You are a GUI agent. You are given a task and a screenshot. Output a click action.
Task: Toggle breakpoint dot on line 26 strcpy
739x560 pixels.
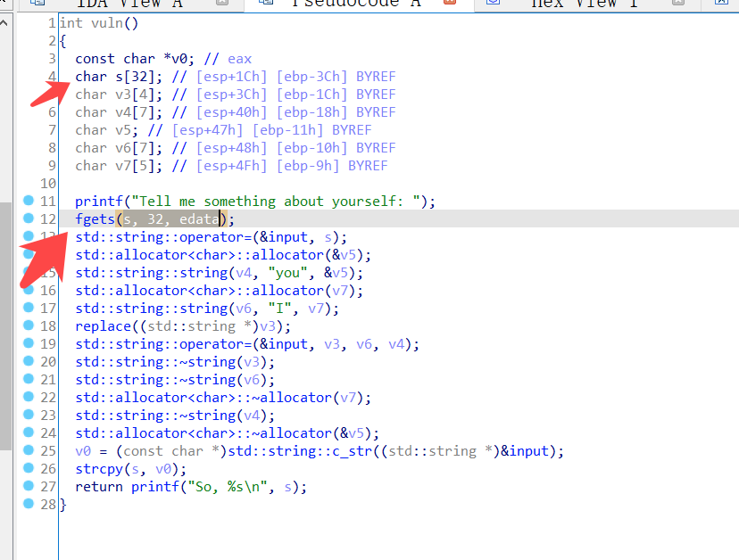29,468
